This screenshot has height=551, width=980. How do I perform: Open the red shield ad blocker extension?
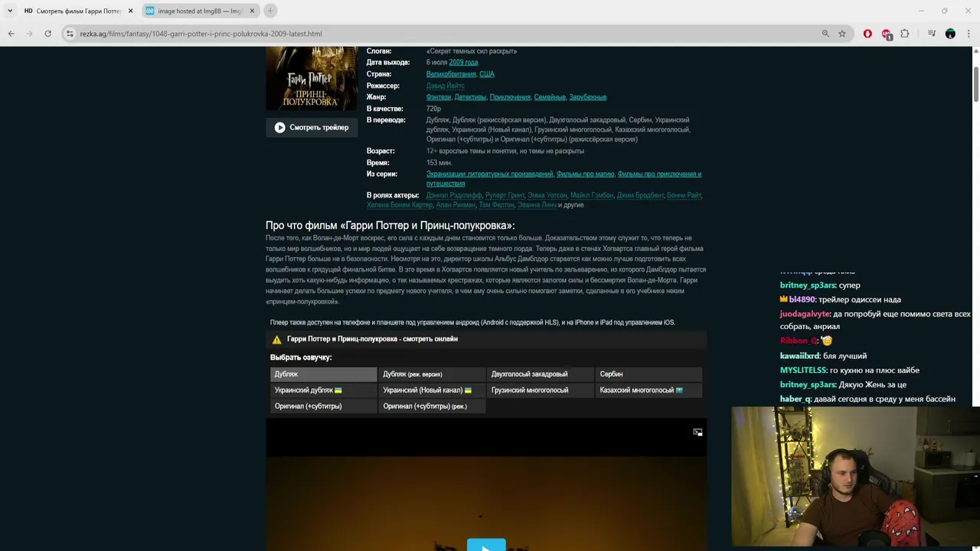tap(867, 34)
